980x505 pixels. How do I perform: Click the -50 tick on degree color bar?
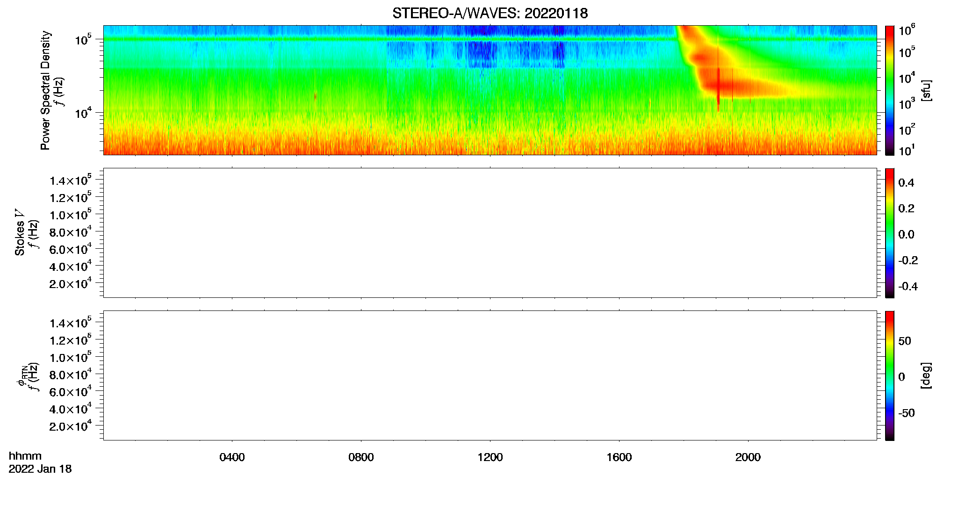click(907, 413)
